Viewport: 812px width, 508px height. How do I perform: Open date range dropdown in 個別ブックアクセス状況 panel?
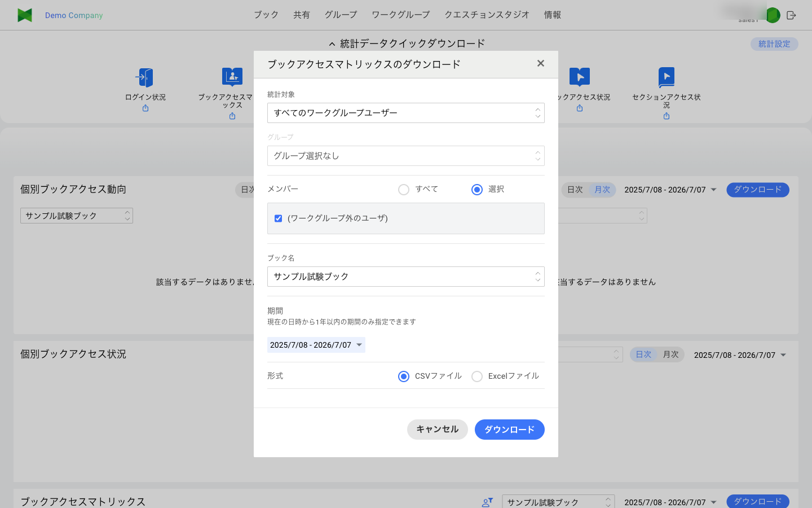740,355
